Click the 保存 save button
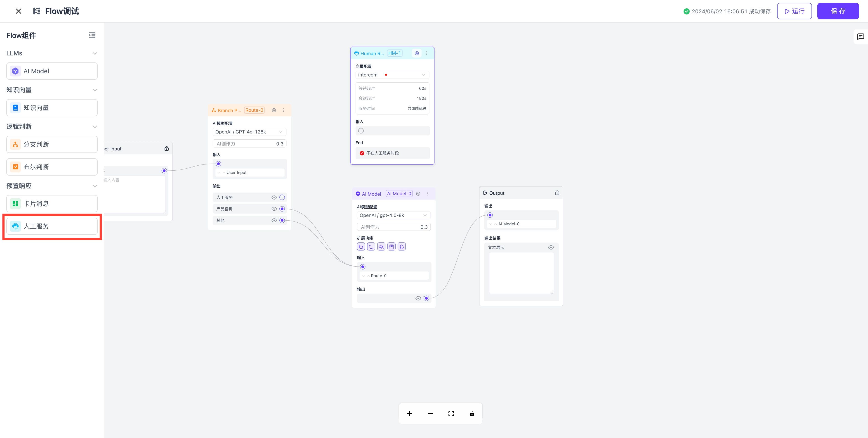This screenshot has width=868, height=438. (838, 11)
